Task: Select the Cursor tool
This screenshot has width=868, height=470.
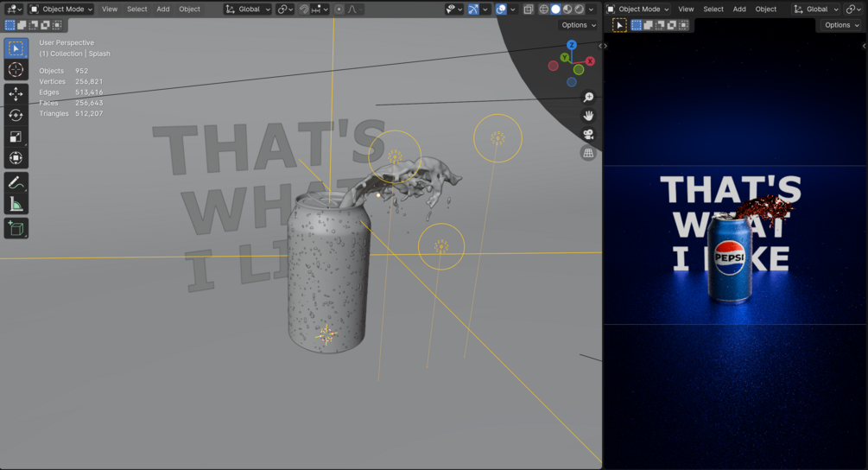Action: coord(16,70)
